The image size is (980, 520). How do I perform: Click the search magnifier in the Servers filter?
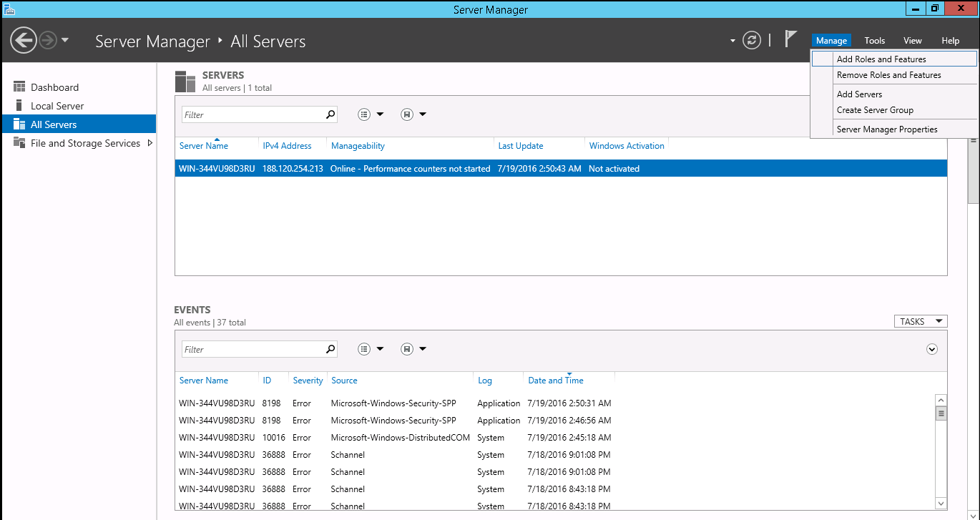click(330, 114)
